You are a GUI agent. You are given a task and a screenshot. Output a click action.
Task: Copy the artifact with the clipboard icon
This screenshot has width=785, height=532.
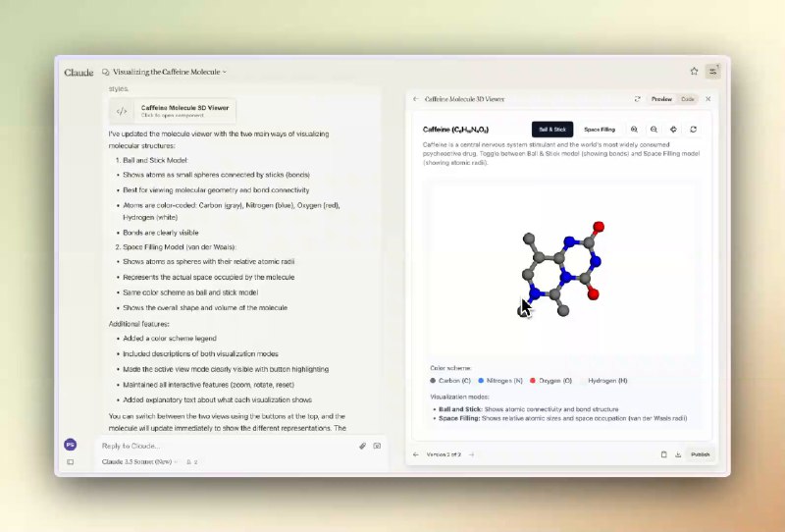tap(663, 454)
